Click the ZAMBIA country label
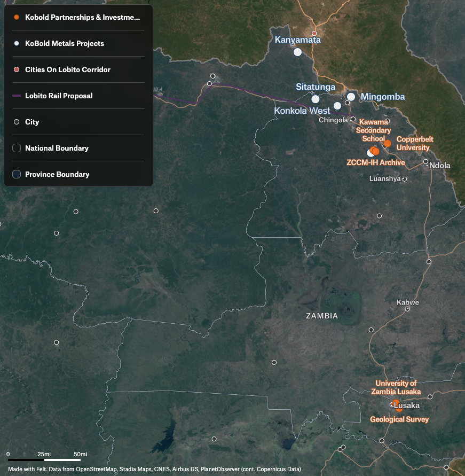Image resolution: width=465 pixels, height=476 pixels. pos(322,316)
